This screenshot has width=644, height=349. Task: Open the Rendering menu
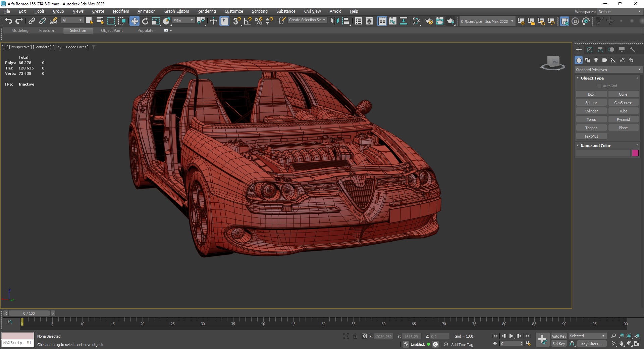(x=206, y=11)
